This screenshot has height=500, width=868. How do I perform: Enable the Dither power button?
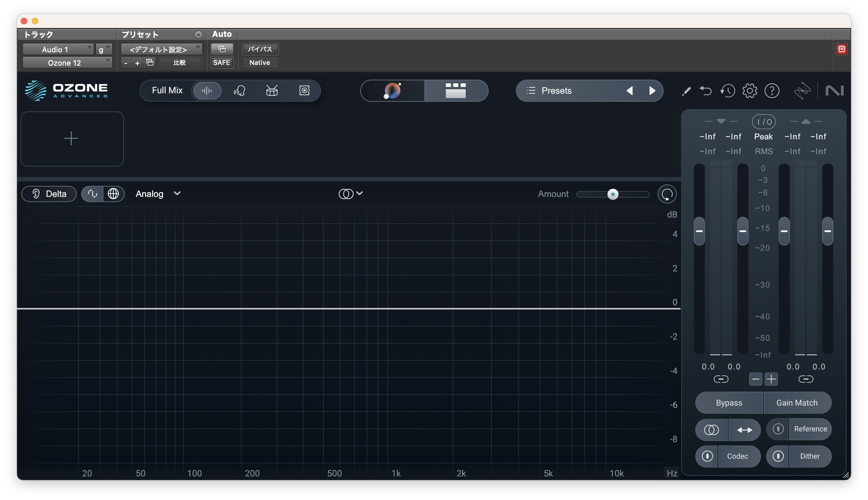pyautogui.click(x=778, y=456)
